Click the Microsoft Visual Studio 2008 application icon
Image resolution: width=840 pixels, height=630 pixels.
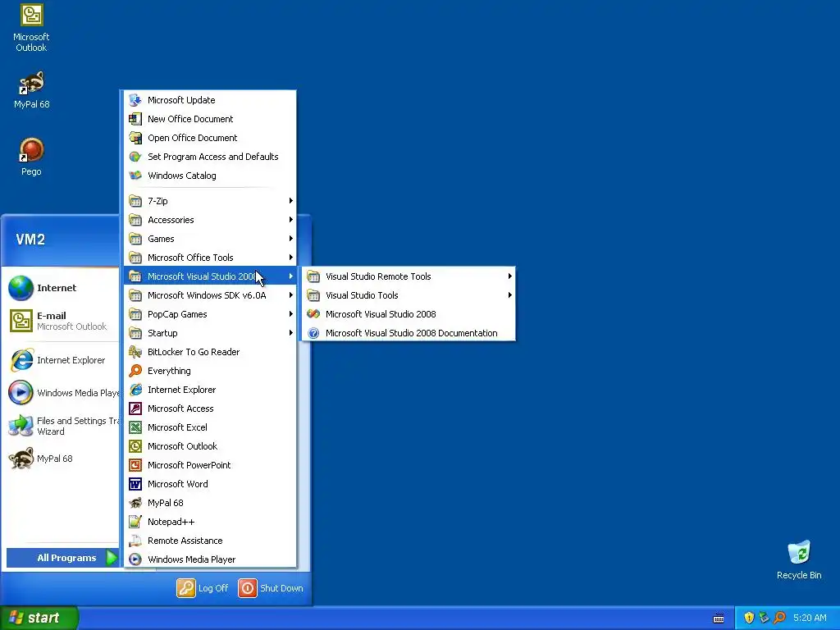click(x=313, y=314)
